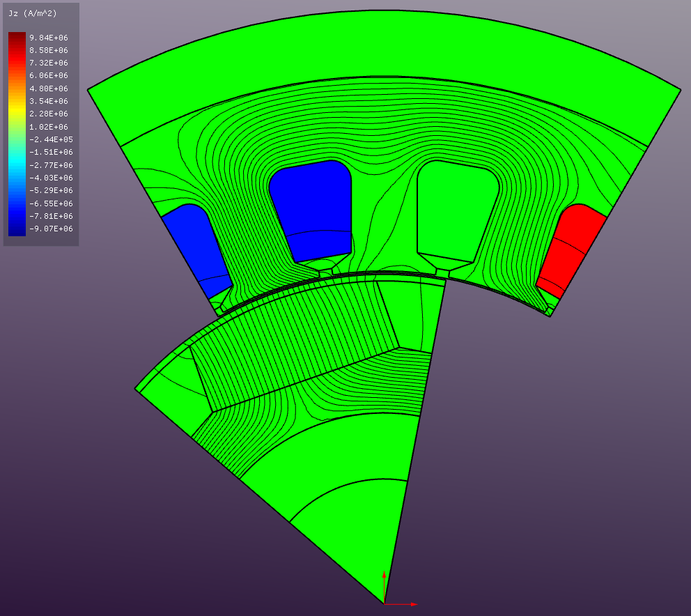The height and width of the screenshot is (616, 691).
Task: Select the blue coil slot on left edge
Action: [x=195, y=244]
